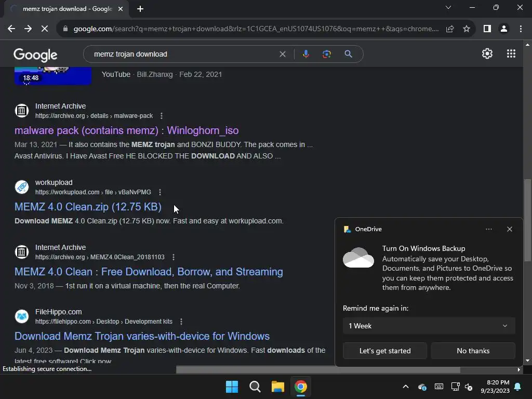
Task: Open the tab search chevron
Action: tap(448, 7)
